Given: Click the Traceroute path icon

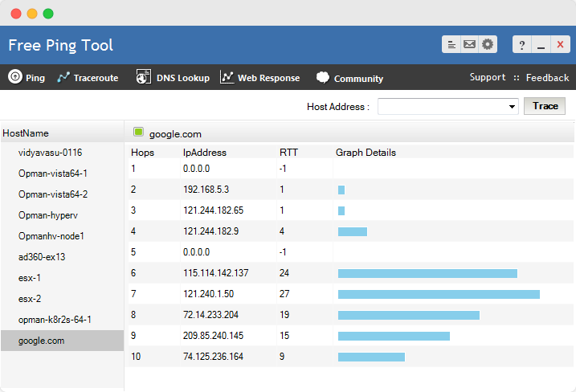Looking at the screenshot, I should (63, 77).
